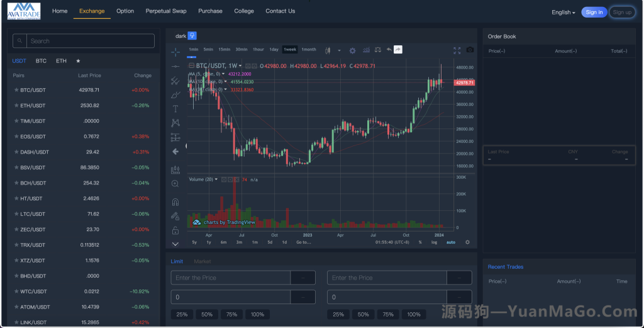644x328 pixels.
Task: Expand the drawing toolbar bottom chevron
Action: pyautogui.click(x=175, y=244)
